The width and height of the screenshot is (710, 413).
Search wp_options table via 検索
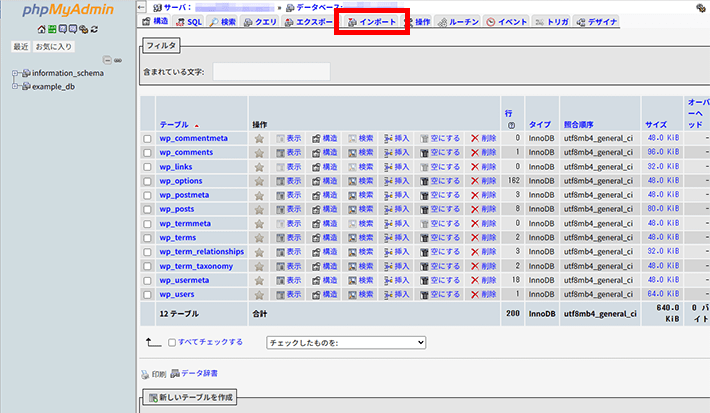[x=361, y=181]
